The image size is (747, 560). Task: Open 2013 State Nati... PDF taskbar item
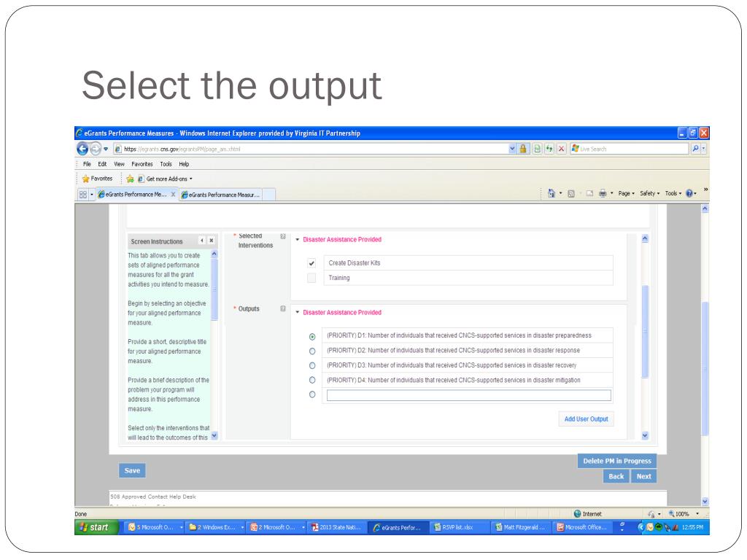pyautogui.click(x=337, y=528)
